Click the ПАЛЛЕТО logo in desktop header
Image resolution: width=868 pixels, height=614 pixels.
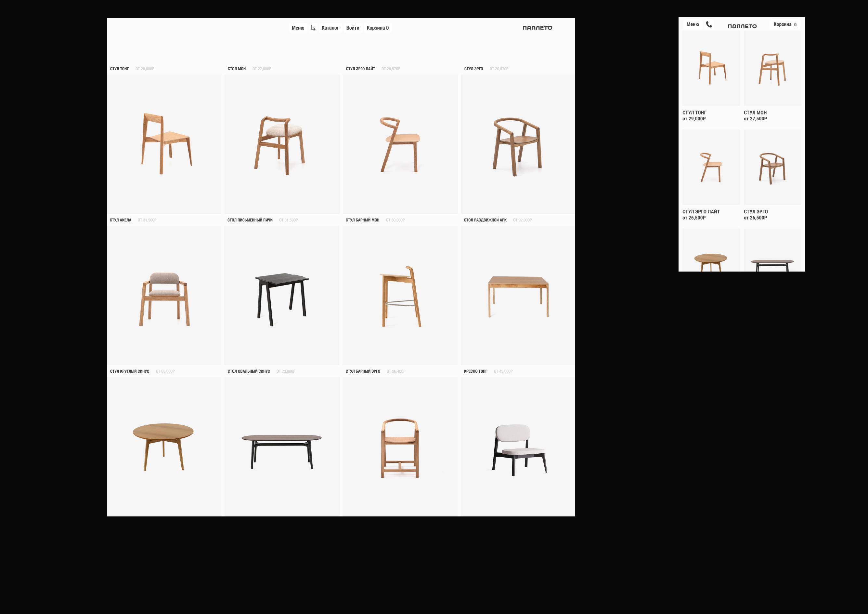tap(537, 28)
